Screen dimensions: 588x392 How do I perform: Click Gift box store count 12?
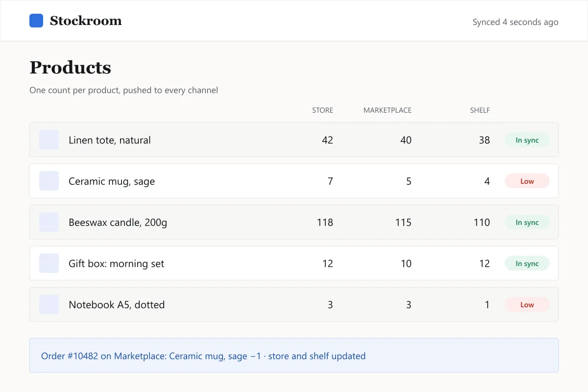(327, 264)
